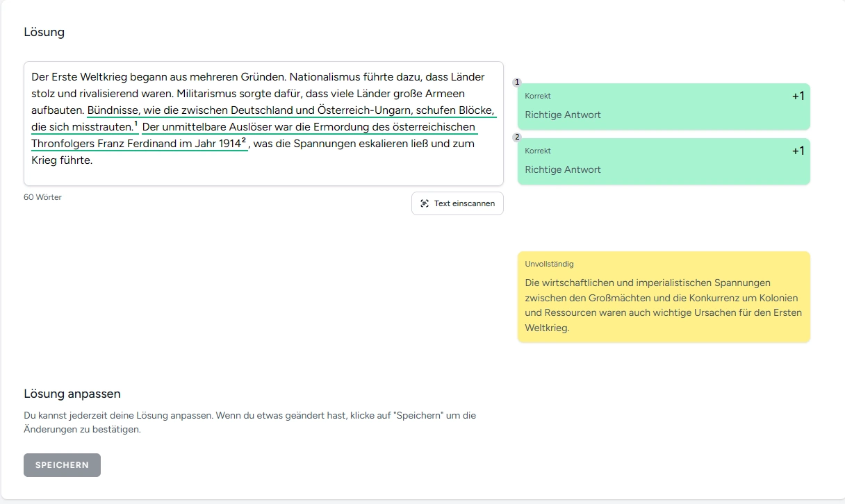845x504 pixels.
Task: Click number badge 1 on first feedback card
Action: point(517,83)
